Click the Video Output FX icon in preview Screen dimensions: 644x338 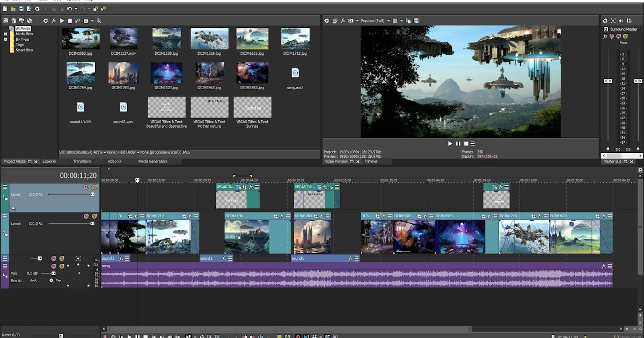[x=342, y=21]
